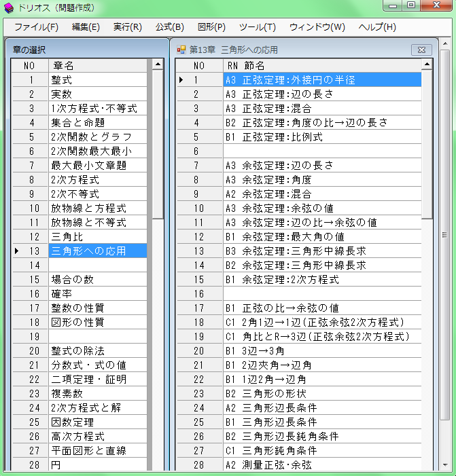Viewport: 456px width, 476px height.
Task: Click the outer window scroll-down arrow
Action: (x=445, y=465)
